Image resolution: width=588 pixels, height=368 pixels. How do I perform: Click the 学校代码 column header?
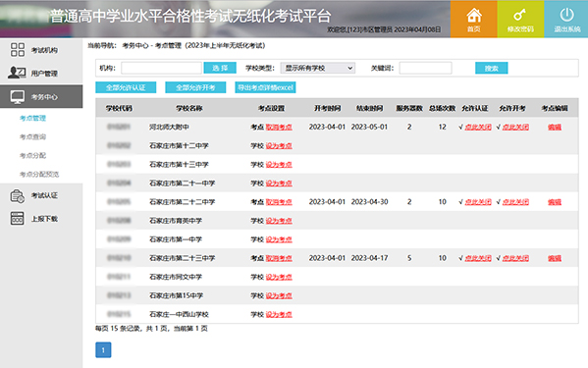pos(119,108)
